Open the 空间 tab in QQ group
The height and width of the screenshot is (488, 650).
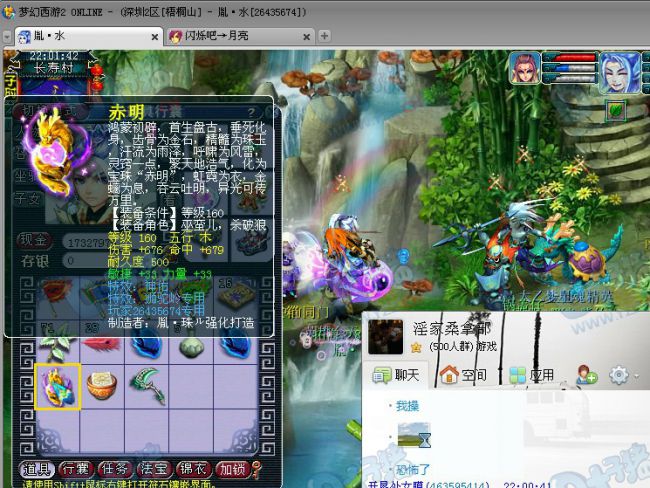coord(463,375)
